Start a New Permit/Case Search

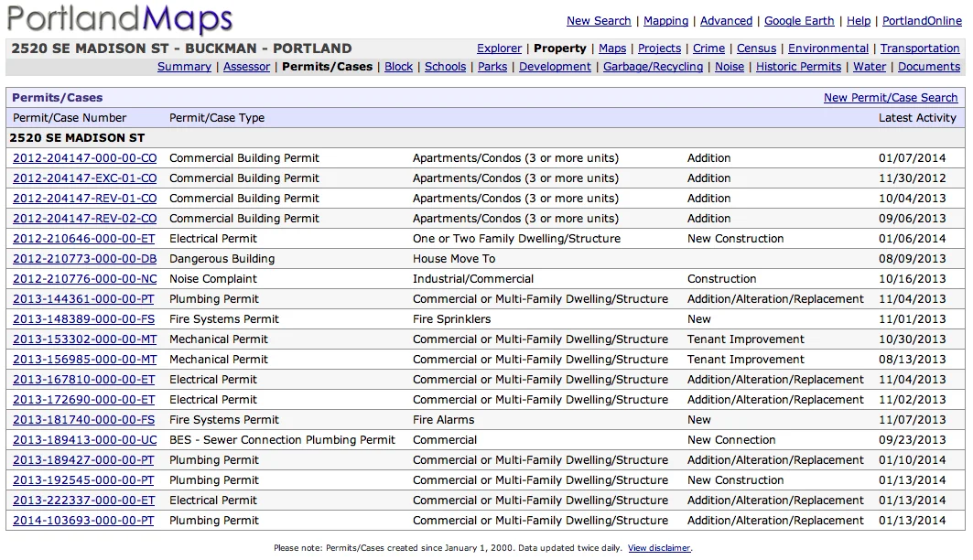tap(891, 97)
